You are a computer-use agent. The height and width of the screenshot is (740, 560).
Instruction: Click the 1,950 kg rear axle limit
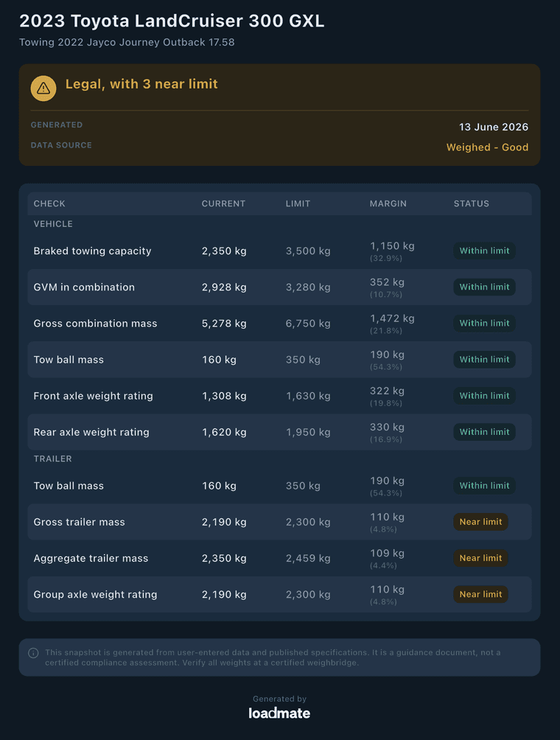(x=308, y=433)
